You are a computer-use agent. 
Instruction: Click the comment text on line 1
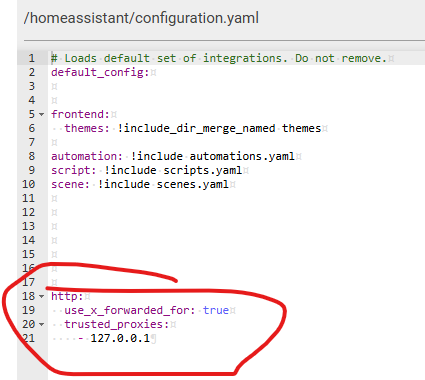coord(219,58)
